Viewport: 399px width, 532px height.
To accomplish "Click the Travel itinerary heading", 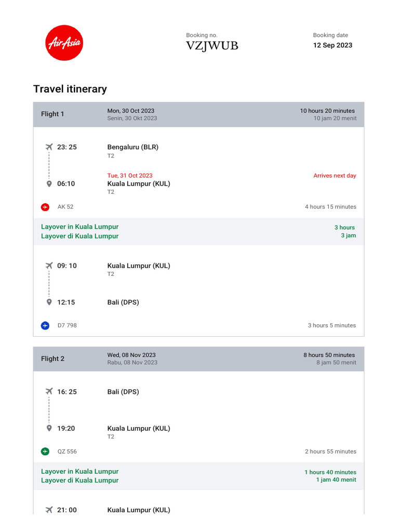I will click(x=70, y=89).
